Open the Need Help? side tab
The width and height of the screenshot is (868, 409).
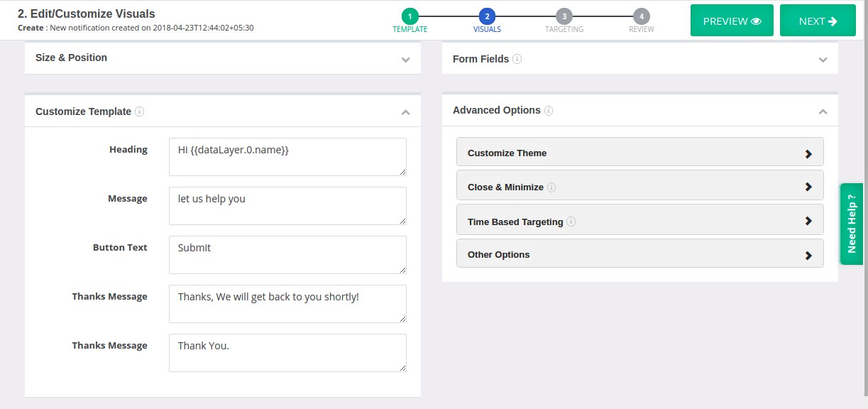coord(852,224)
